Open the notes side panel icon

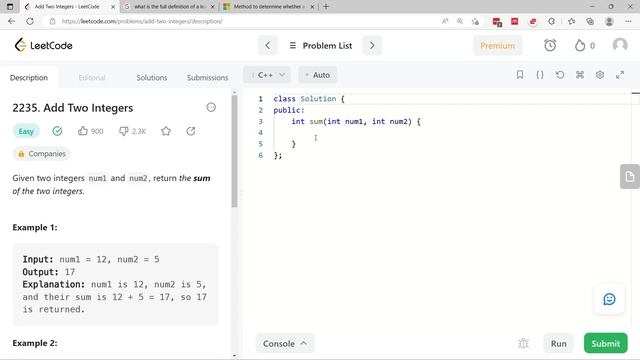point(629,176)
